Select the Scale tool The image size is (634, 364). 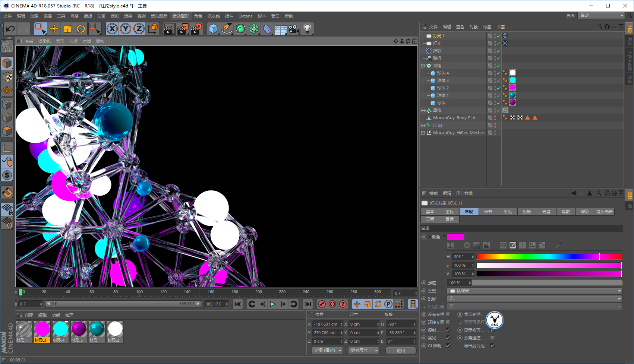pyautogui.click(x=67, y=29)
